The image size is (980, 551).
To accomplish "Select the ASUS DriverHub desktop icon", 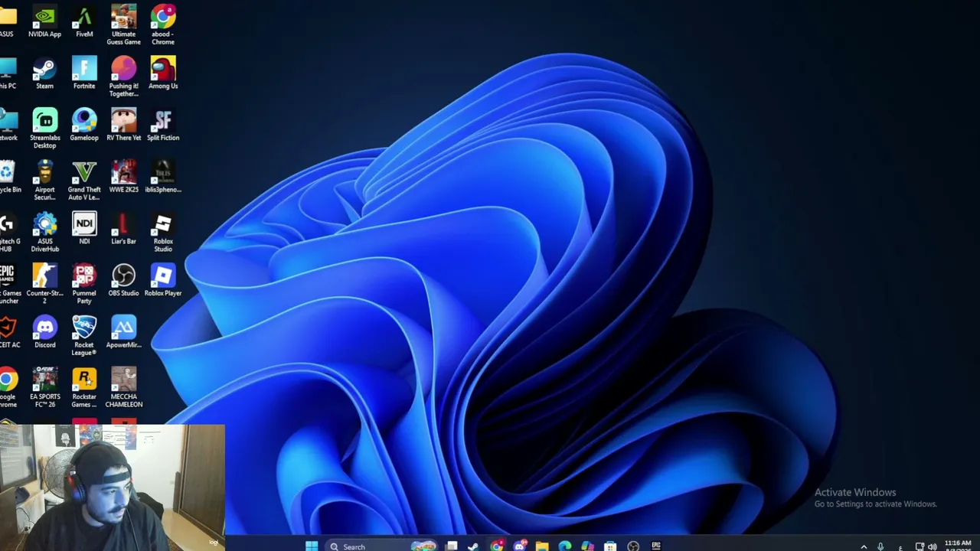I will [44, 232].
